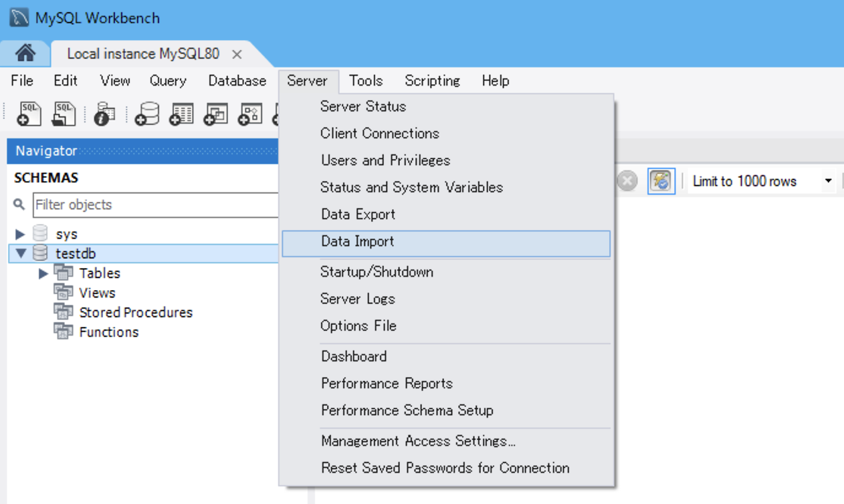Toggle the auto-commit mode button
Screen dimensions: 844x504
click(x=661, y=181)
